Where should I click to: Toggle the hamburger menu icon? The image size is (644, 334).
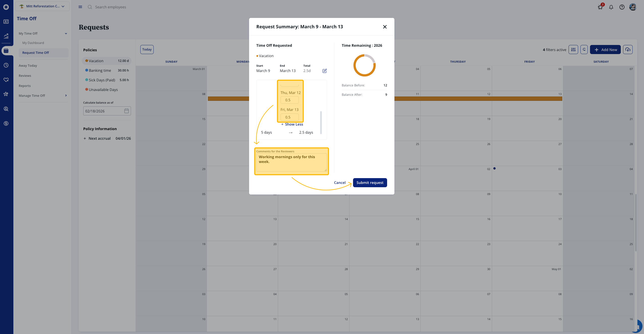80,7
